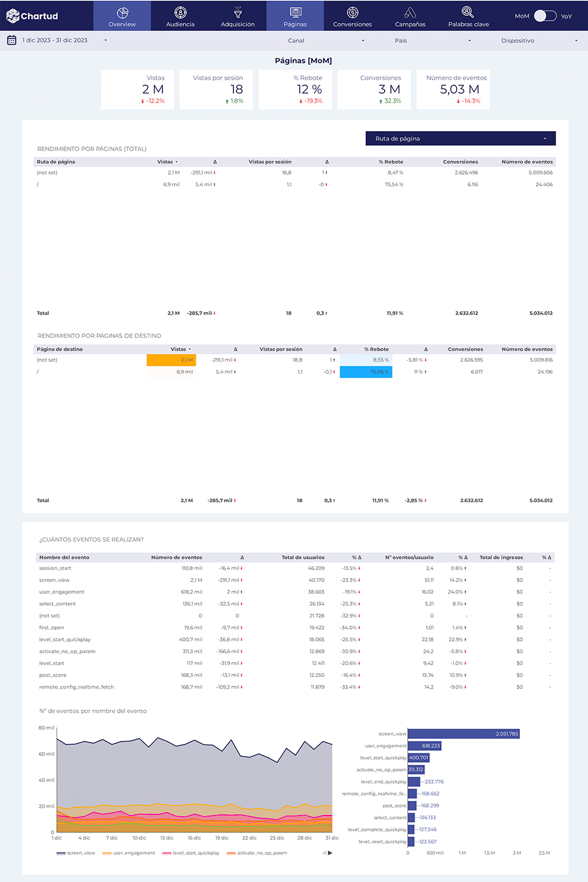Click the Adquisición funnel icon
The width and height of the screenshot is (588, 882).
click(238, 12)
